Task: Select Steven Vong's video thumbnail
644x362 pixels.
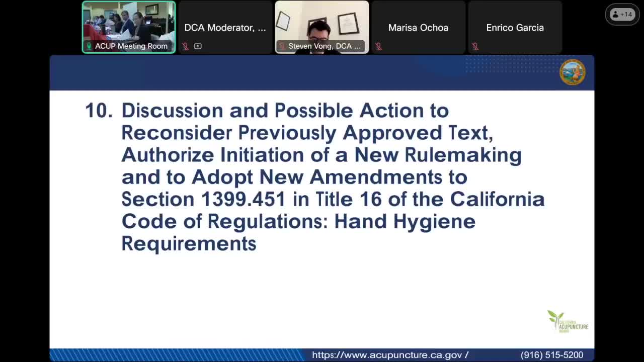Action: tap(322, 27)
